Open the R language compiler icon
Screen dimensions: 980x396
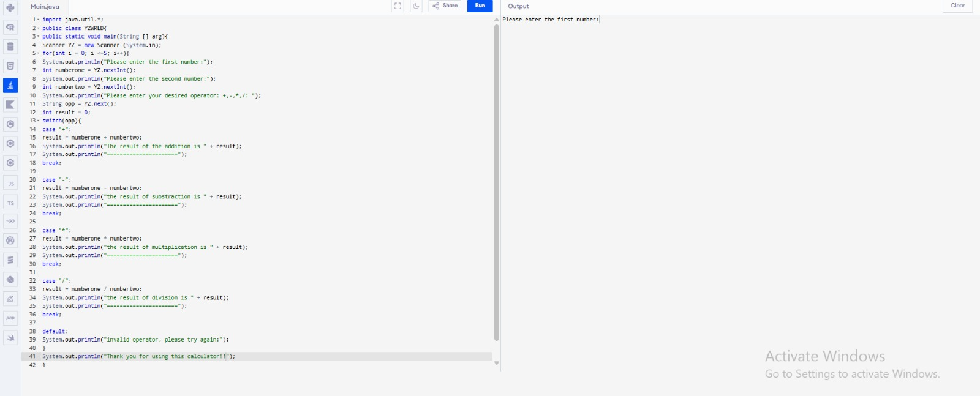click(x=10, y=27)
